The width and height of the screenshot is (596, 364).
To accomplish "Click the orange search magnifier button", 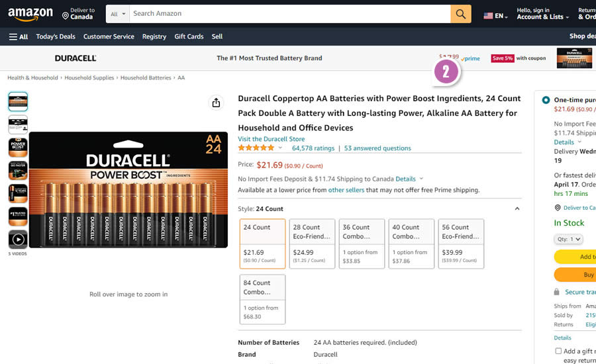I will [461, 14].
